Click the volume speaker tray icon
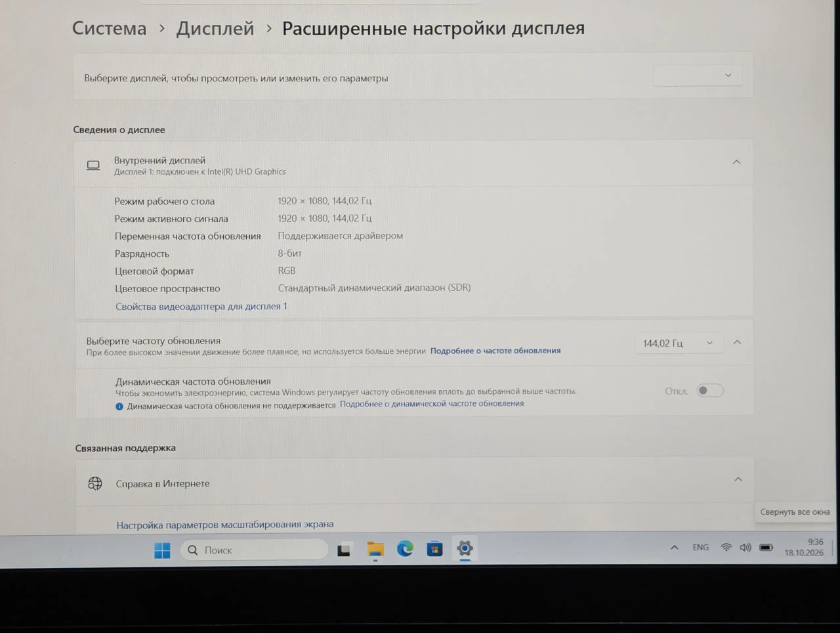Viewport: 840px width, 633px height. [745, 547]
